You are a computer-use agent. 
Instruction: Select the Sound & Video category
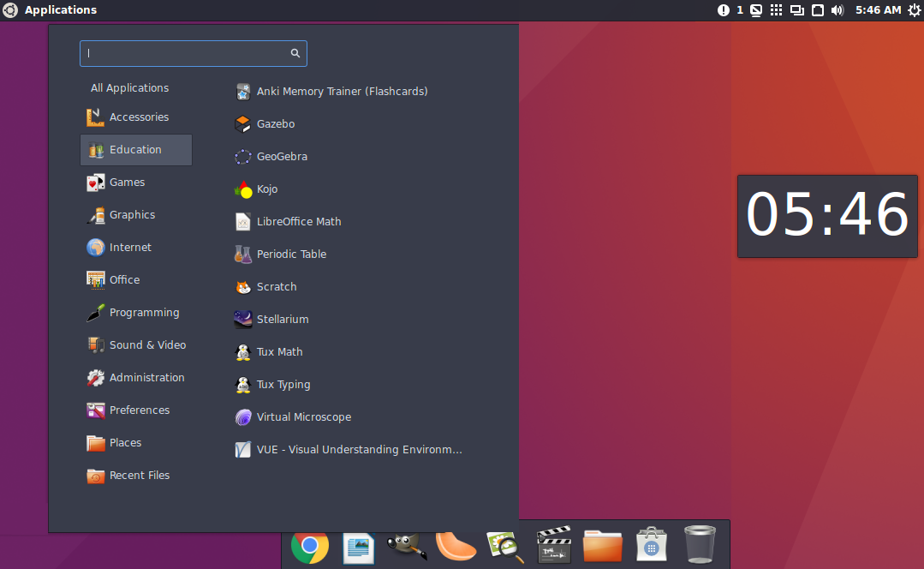136,345
